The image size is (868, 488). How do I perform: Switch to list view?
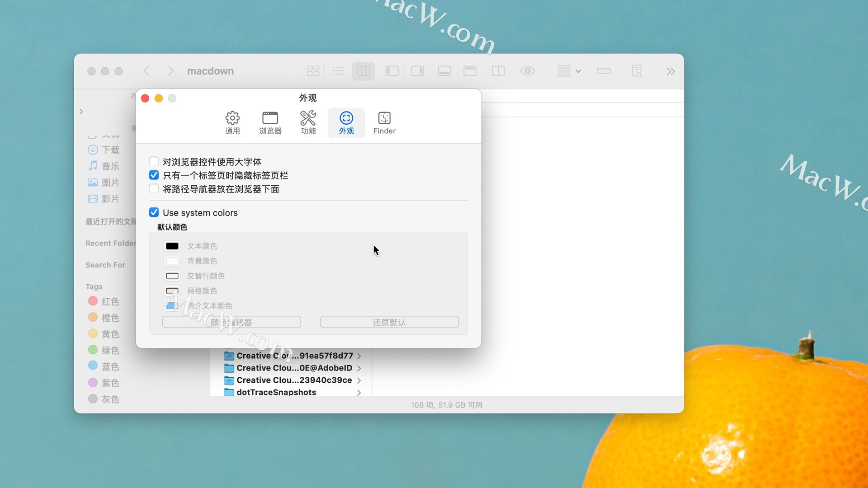(x=338, y=71)
